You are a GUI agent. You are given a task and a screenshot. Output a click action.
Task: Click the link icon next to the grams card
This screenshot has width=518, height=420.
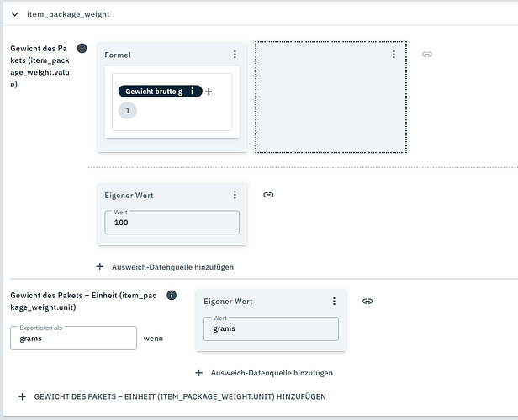coord(367,301)
